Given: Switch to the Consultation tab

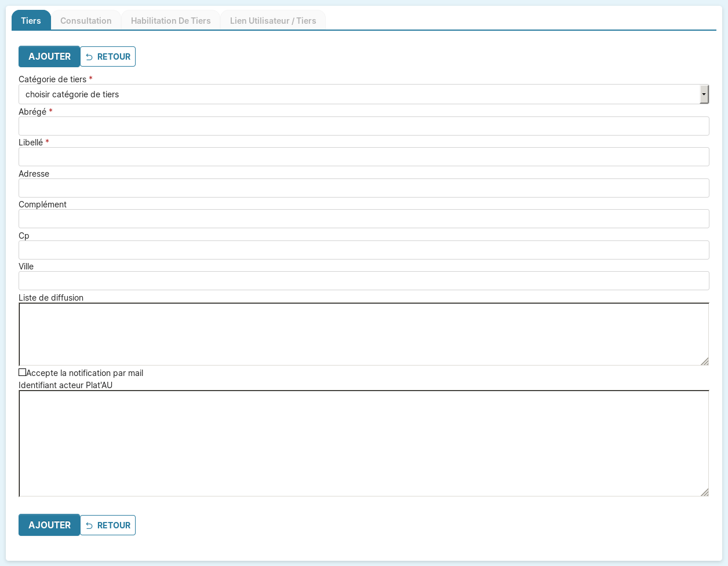Looking at the screenshot, I should coord(86,21).
